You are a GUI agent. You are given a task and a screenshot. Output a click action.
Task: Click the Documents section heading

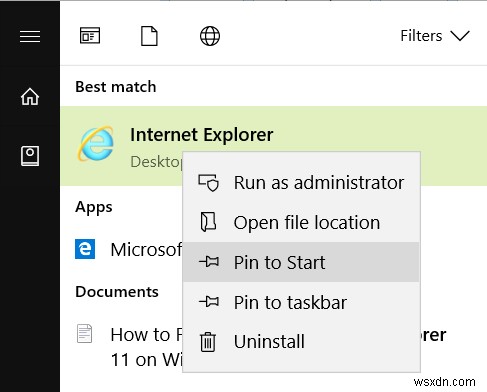click(x=117, y=292)
